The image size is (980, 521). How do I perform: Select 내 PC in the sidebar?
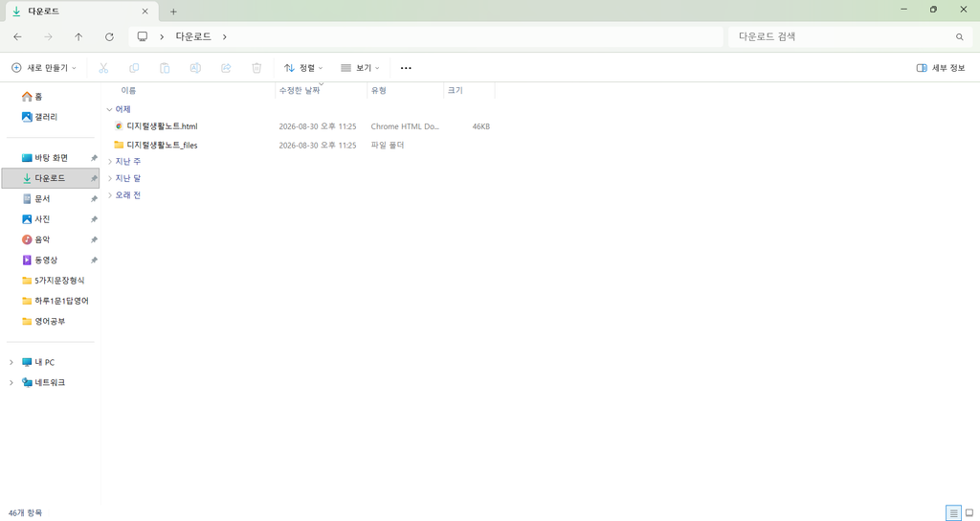pyautogui.click(x=38, y=362)
